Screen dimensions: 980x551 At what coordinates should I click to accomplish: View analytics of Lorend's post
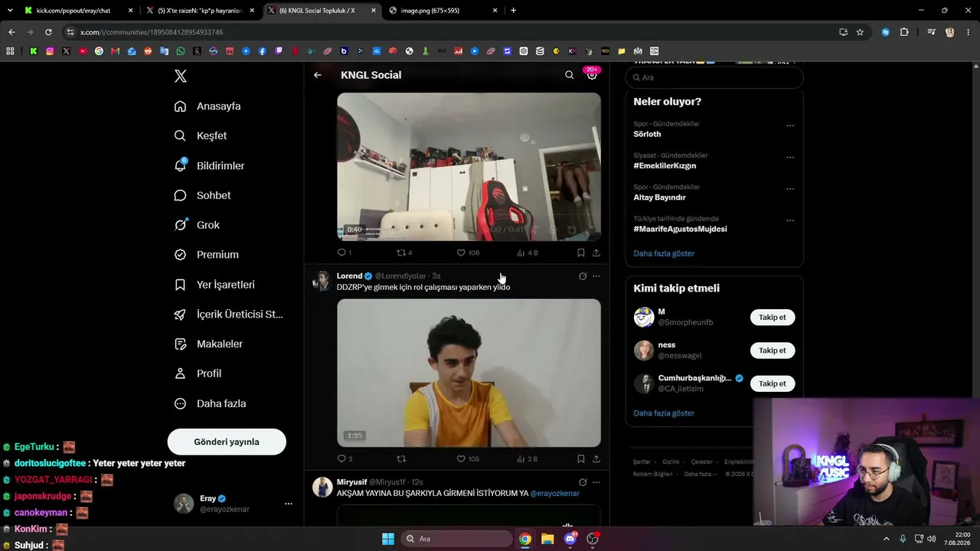tap(528, 459)
